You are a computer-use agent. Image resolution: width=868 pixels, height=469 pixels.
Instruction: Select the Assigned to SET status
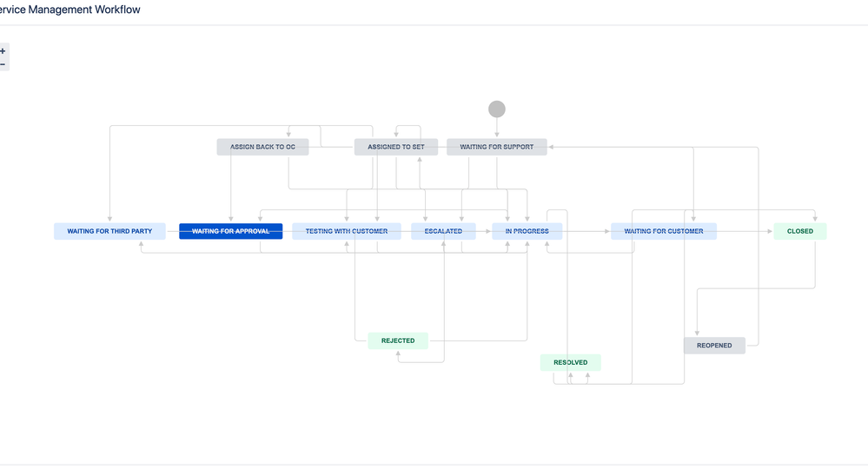396,147
